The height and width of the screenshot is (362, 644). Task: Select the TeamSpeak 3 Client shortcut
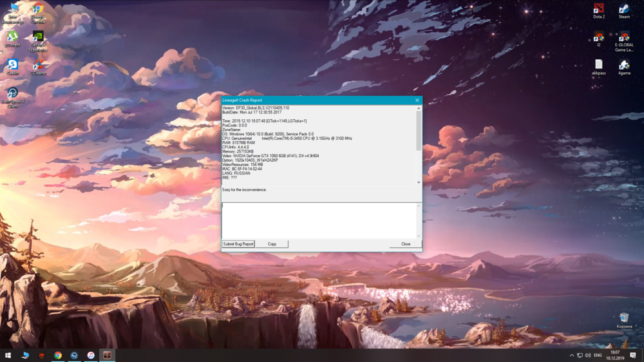coord(12,95)
